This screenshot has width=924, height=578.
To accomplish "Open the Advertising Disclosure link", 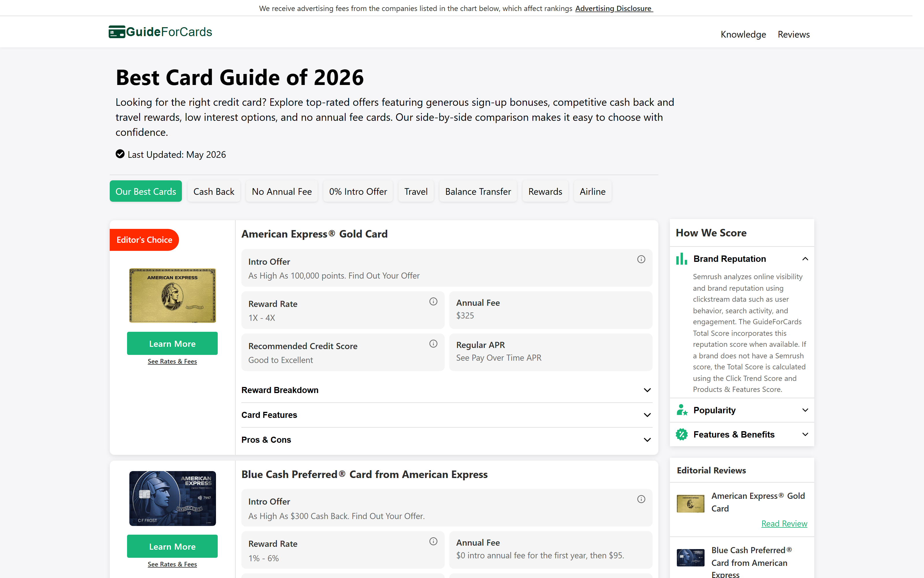I will tap(614, 8).
